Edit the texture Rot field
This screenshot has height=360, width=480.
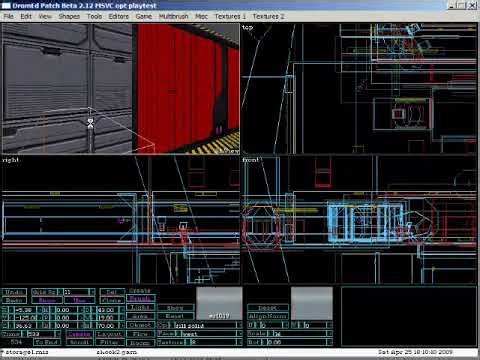tap(297, 342)
